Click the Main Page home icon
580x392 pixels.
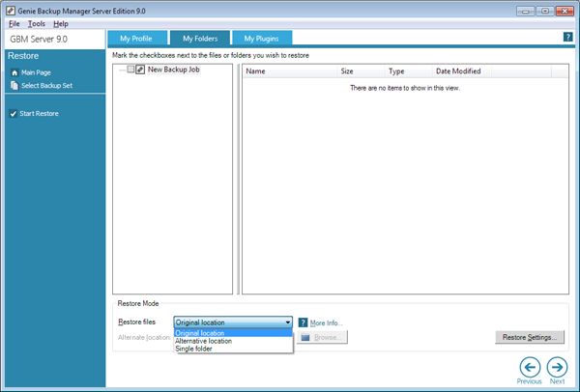click(14, 72)
